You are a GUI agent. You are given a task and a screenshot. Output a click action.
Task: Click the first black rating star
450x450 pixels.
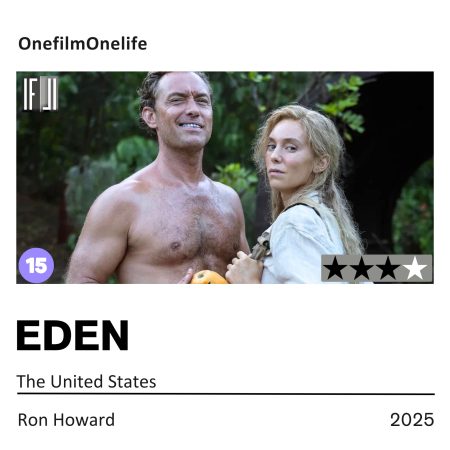pos(335,268)
